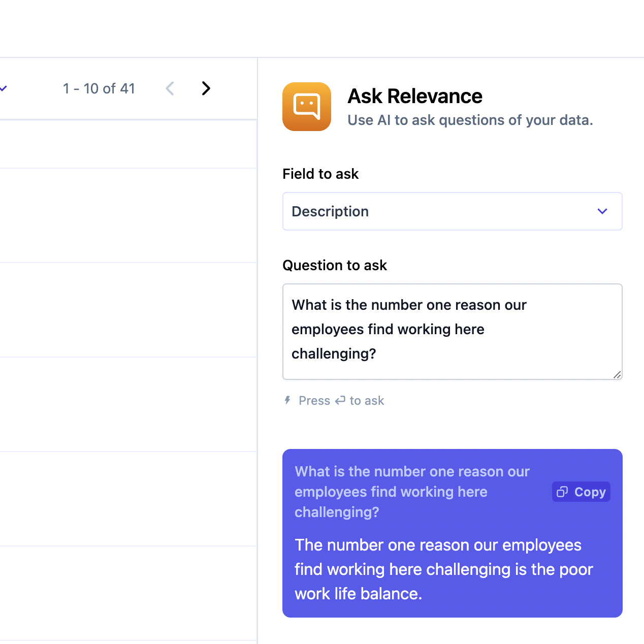Click the small chevron left of pagination
This screenshot has width=644, height=644.
point(3,88)
